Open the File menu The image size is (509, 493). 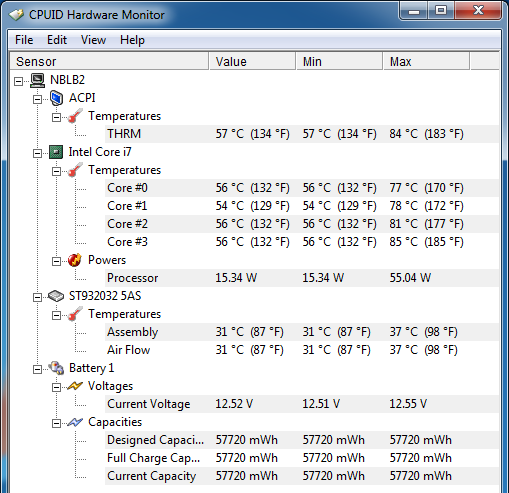[x=24, y=40]
